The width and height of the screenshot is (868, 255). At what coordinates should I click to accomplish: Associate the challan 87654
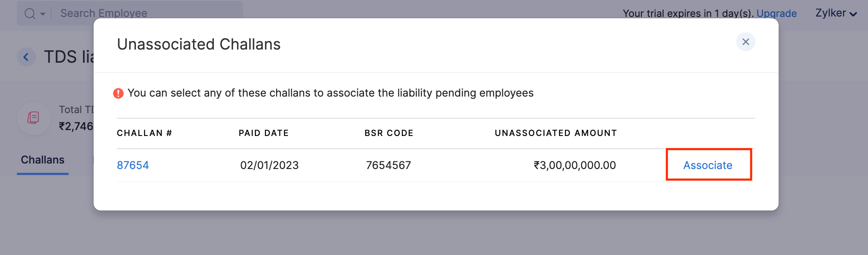tap(708, 165)
